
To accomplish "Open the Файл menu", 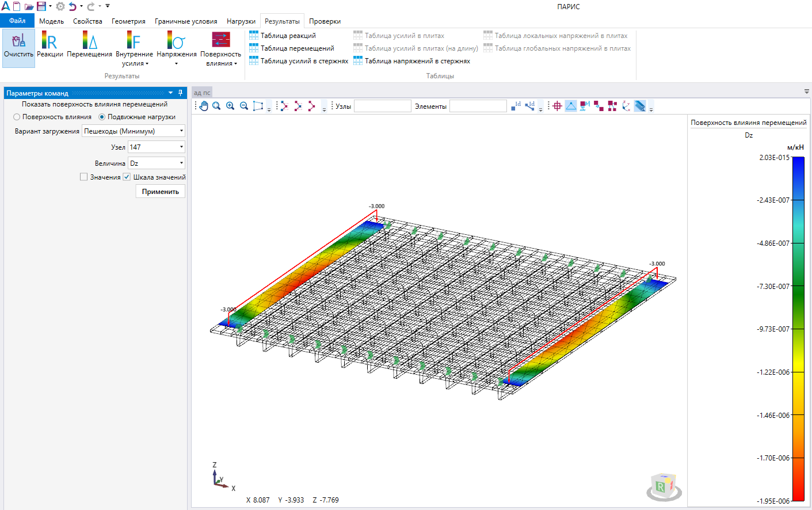I will pyautogui.click(x=17, y=21).
